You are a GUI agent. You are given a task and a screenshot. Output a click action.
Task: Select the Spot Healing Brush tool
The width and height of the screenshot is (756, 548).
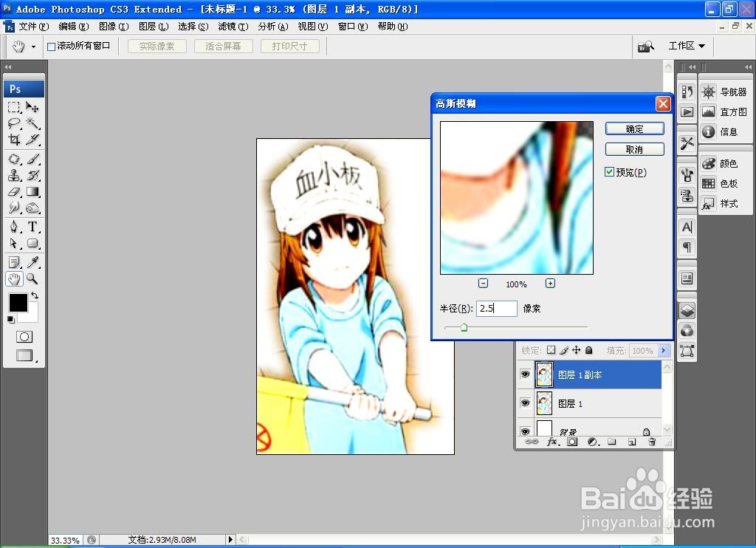tap(14, 159)
